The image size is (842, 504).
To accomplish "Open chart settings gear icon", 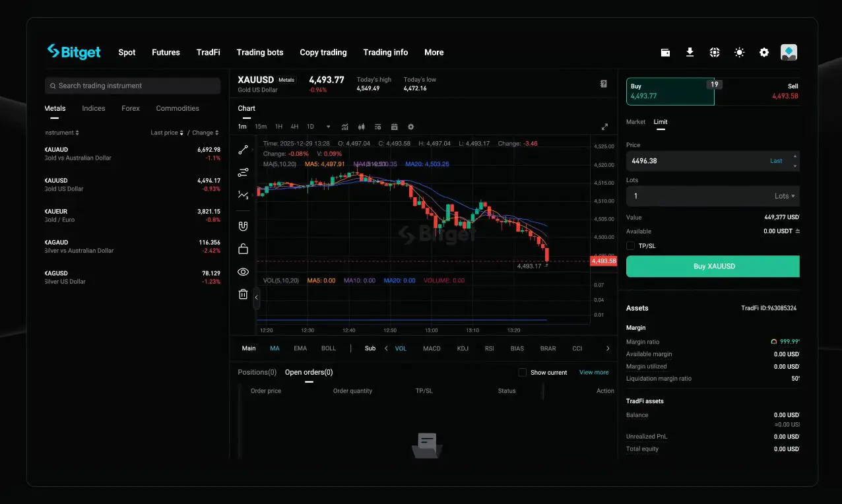I will (410, 127).
